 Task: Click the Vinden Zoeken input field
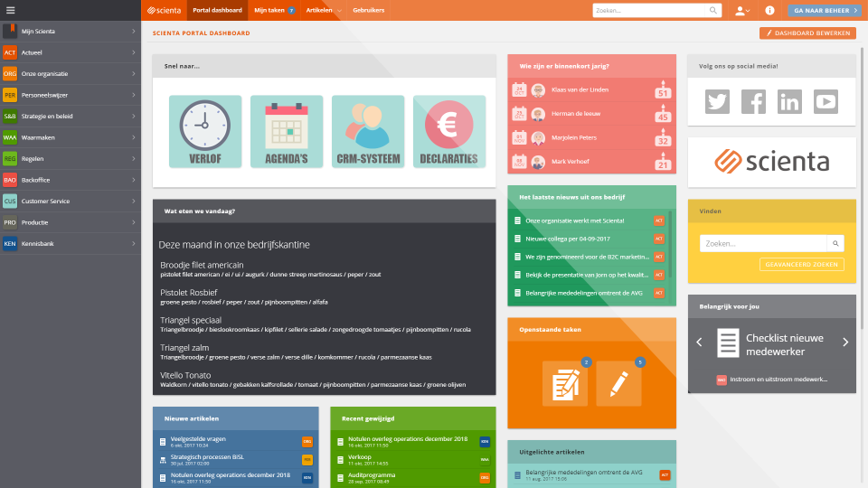[x=763, y=243]
